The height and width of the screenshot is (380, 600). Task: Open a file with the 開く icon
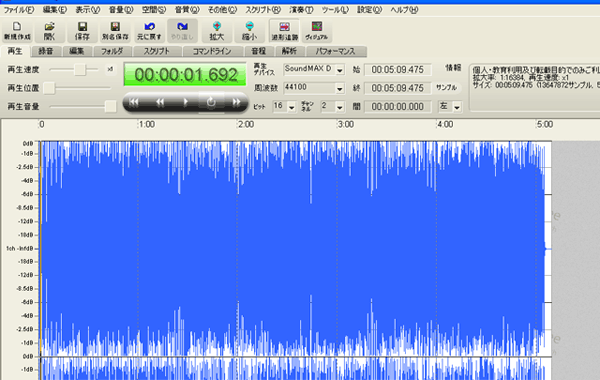[x=49, y=31]
